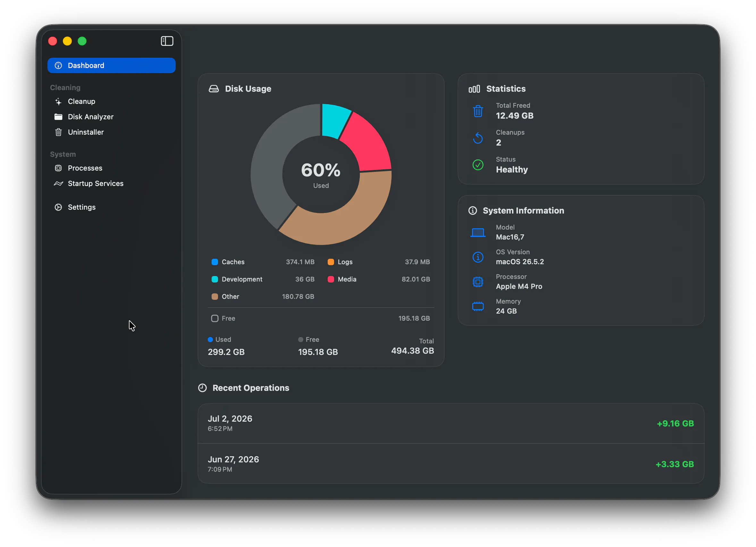Click the 494.38 GB total value

[x=412, y=351]
